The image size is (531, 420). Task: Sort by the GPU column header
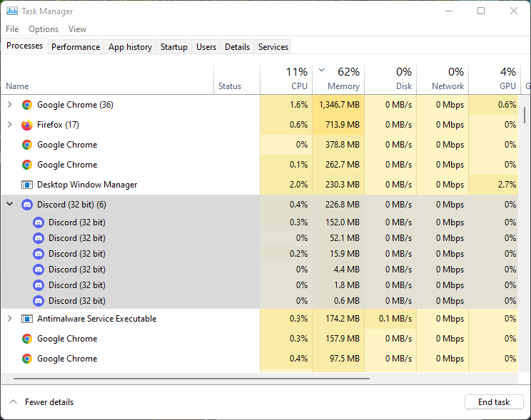[x=495, y=80]
